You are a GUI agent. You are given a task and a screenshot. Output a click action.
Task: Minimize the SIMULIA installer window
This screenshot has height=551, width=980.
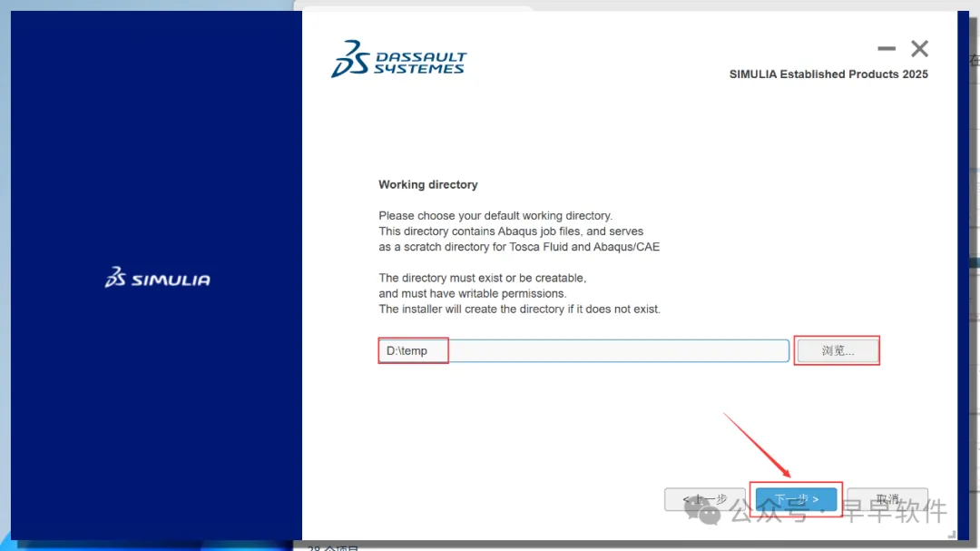tap(887, 48)
